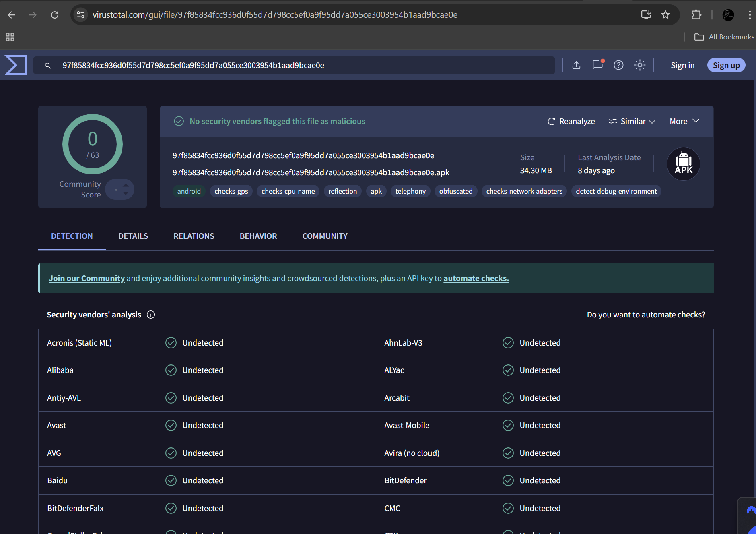Click the browser address bar URL

point(275,15)
